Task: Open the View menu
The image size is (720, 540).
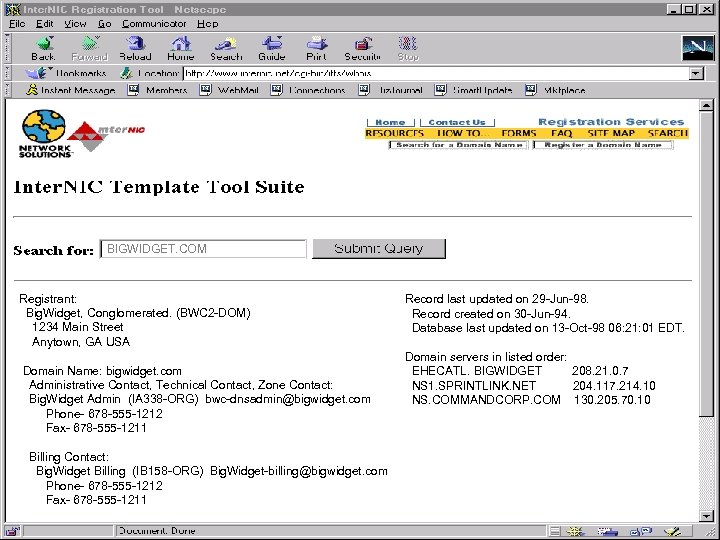Action: pyautogui.click(x=75, y=23)
